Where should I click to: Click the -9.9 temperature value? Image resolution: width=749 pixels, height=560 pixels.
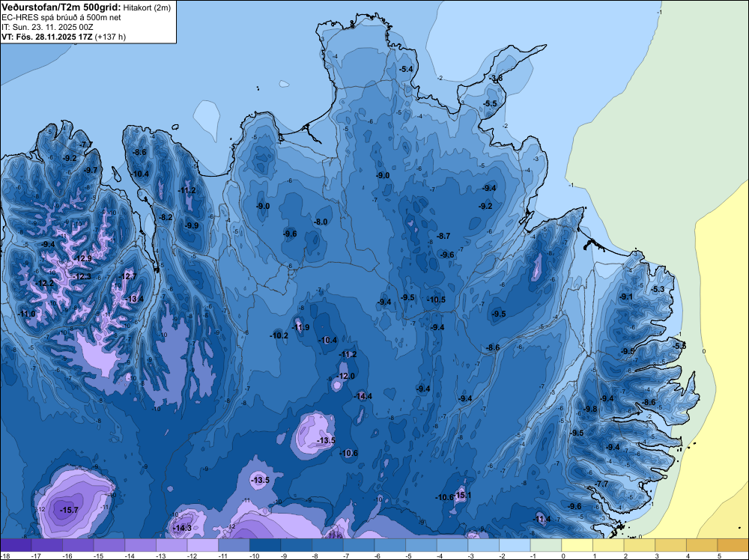(192, 225)
